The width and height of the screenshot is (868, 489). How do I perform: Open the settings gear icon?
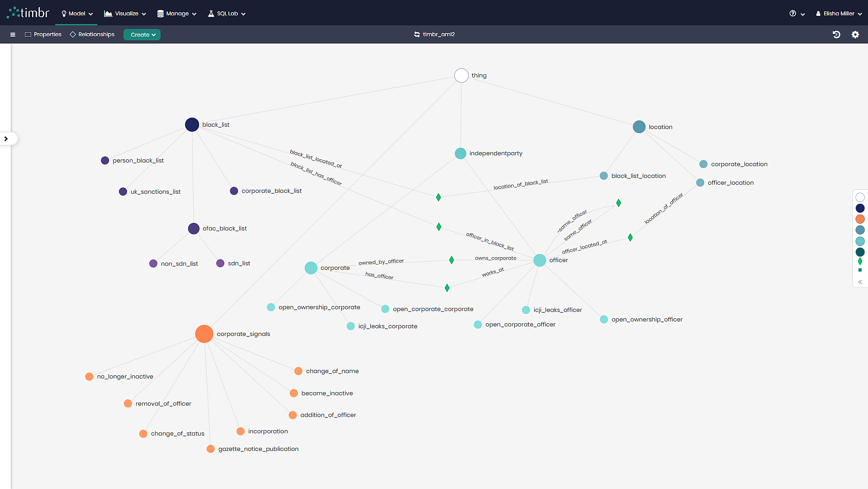pos(855,34)
